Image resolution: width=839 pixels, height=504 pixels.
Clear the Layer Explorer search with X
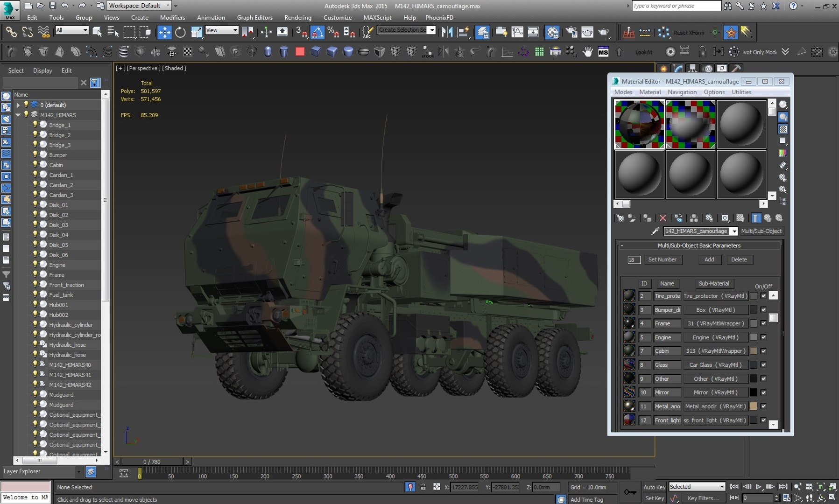point(83,83)
